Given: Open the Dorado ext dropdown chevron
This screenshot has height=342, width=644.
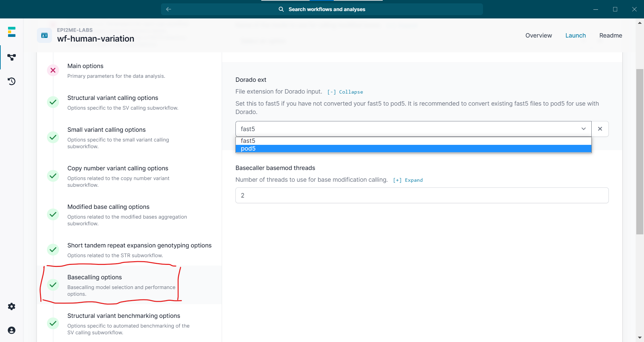Looking at the screenshot, I should point(584,129).
